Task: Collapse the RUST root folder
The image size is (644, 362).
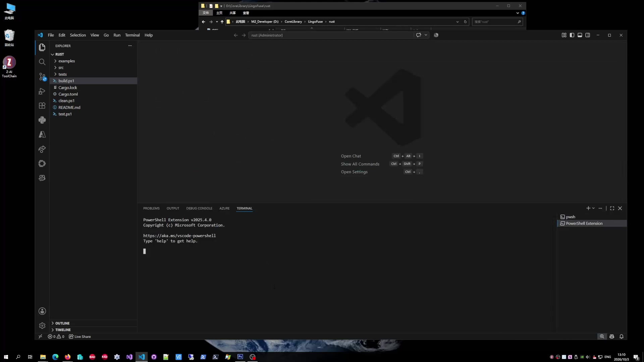Action: tap(93, 54)
